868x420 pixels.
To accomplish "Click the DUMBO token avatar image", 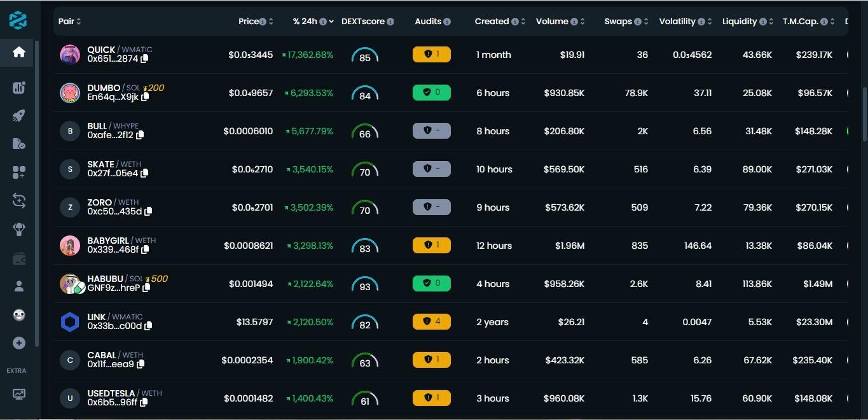I will coord(70,93).
